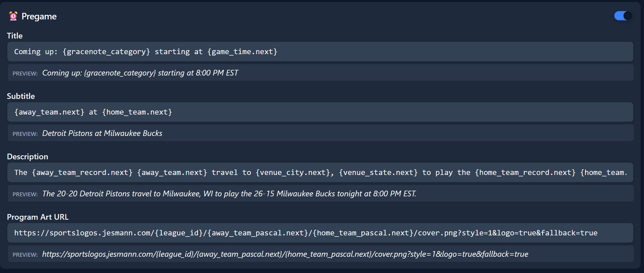Click the Detroit Pistons at Milwaukee Bucks preview

pos(102,133)
